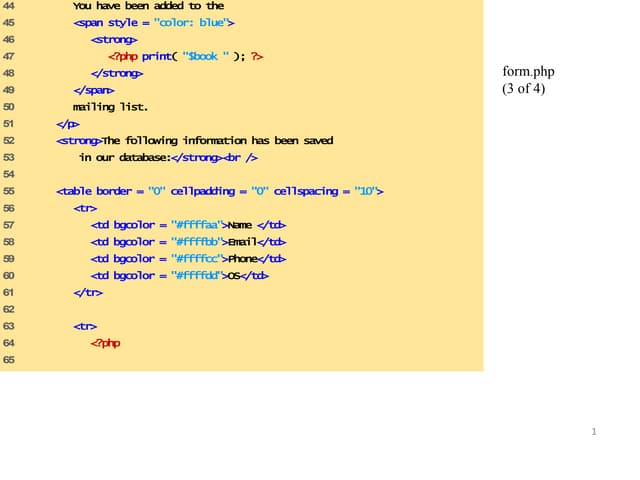Click the "mailing list." text line
This screenshot has height=480, width=640.
tap(110, 107)
